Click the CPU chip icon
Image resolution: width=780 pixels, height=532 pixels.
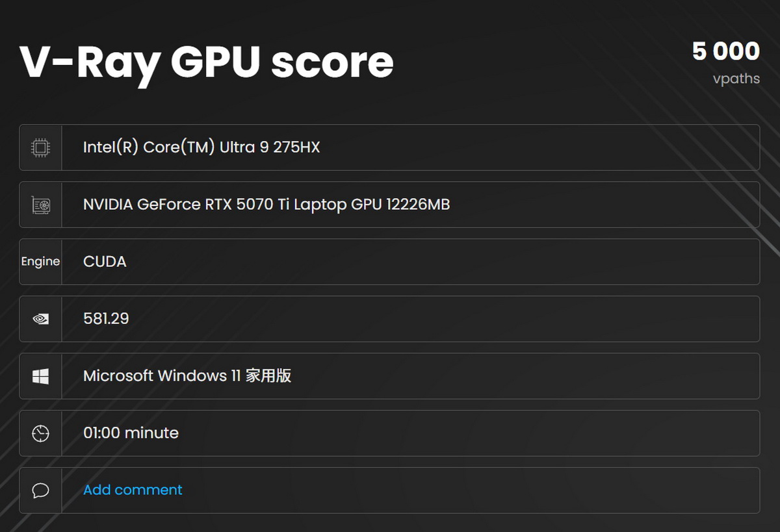pos(40,147)
